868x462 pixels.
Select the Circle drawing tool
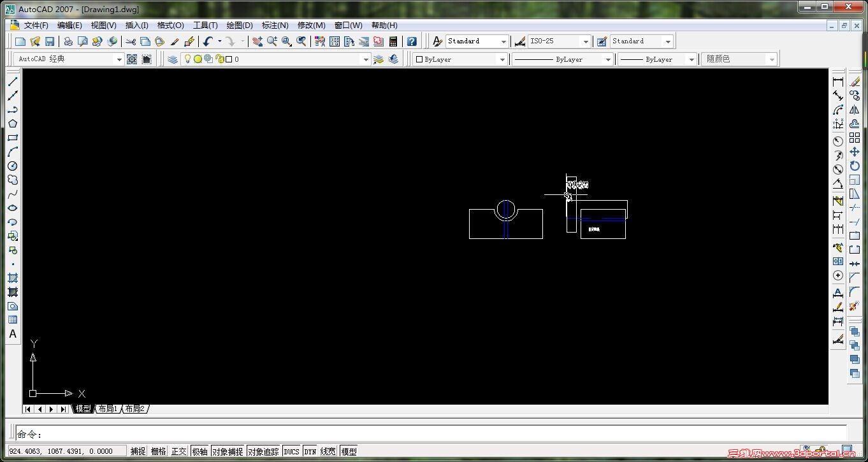click(x=13, y=166)
